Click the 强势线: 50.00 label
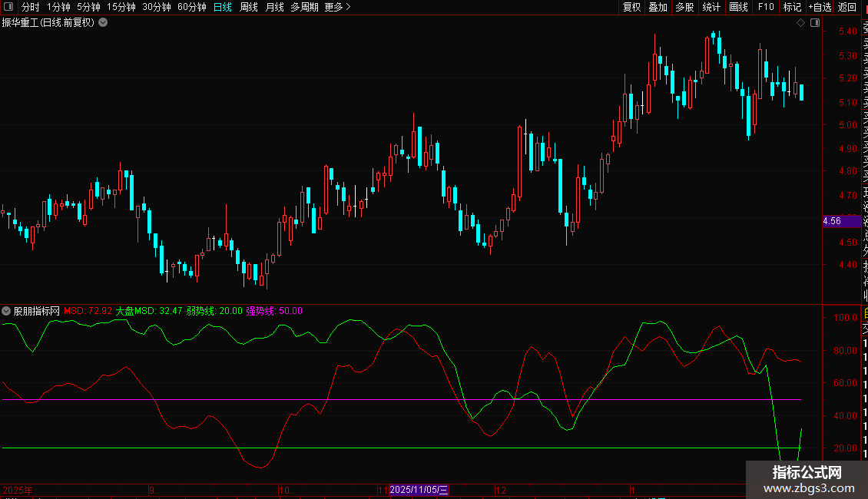The width and height of the screenshot is (868, 499). (x=274, y=311)
